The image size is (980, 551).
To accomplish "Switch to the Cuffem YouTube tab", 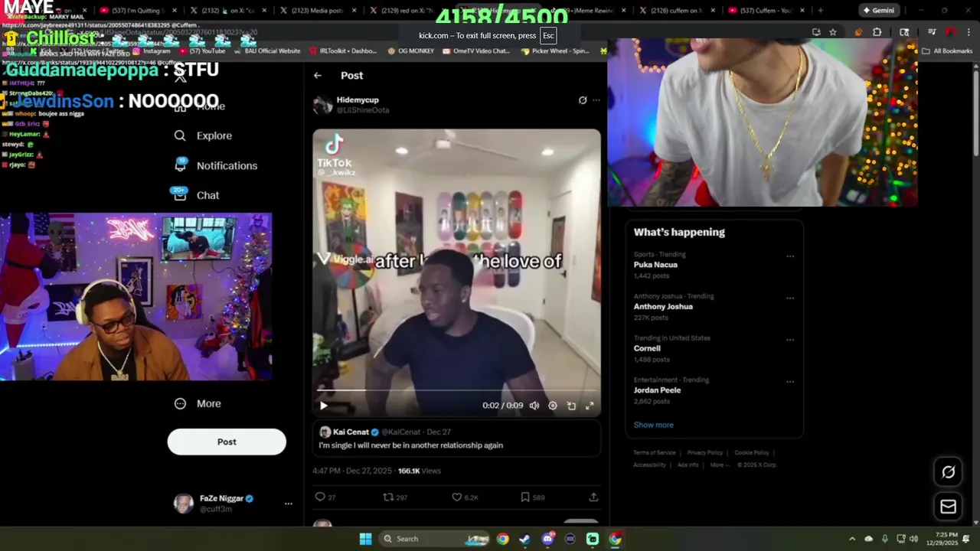I will point(766,11).
